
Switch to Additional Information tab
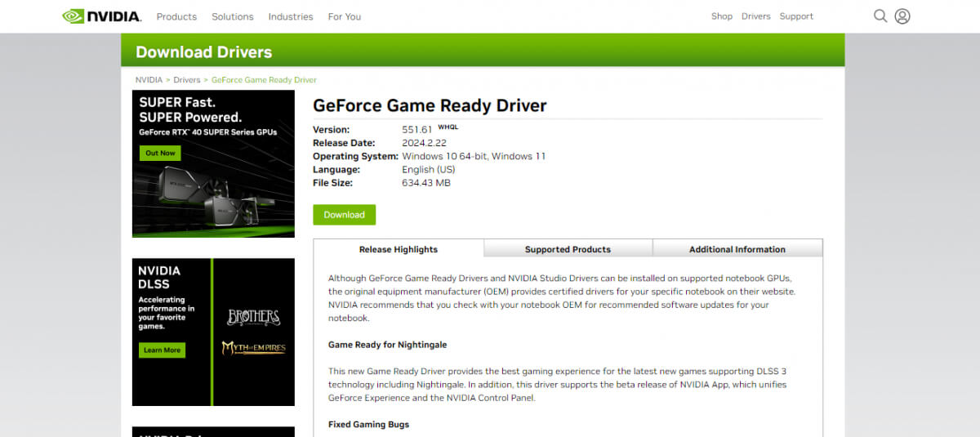(x=737, y=249)
